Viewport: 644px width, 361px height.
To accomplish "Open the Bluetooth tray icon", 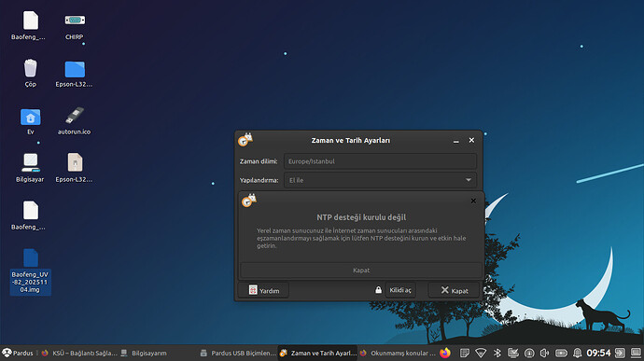I will 497,353.
